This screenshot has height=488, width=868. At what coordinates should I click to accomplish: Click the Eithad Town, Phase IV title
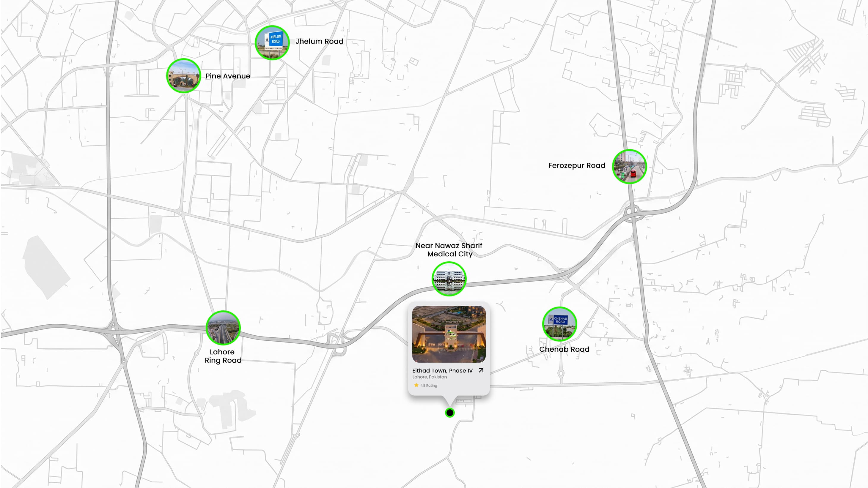pos(442,370)
